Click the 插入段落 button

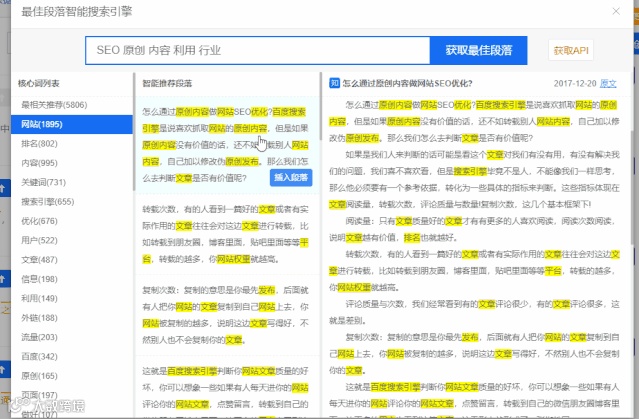coord(291,178)
